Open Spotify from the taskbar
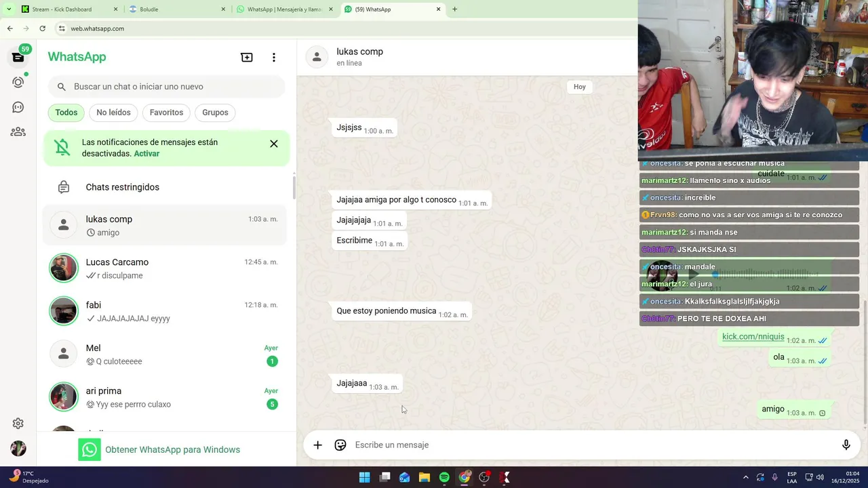 click(444, 477)
